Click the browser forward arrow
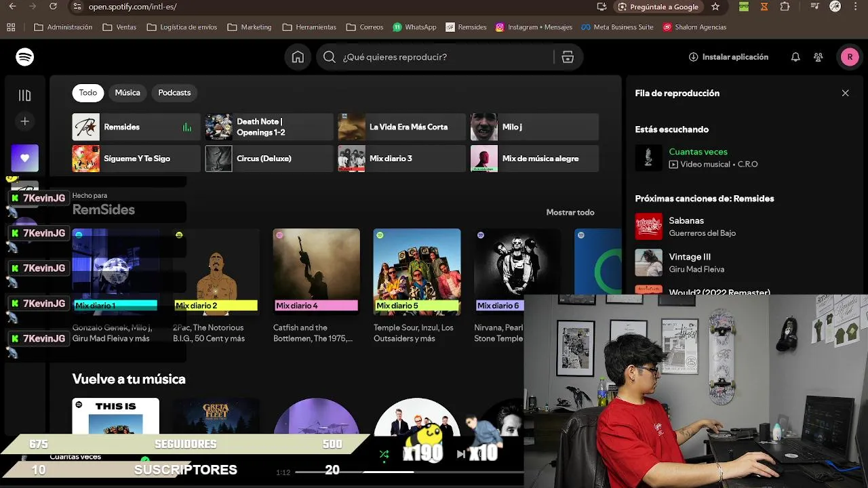 point(33,7)
